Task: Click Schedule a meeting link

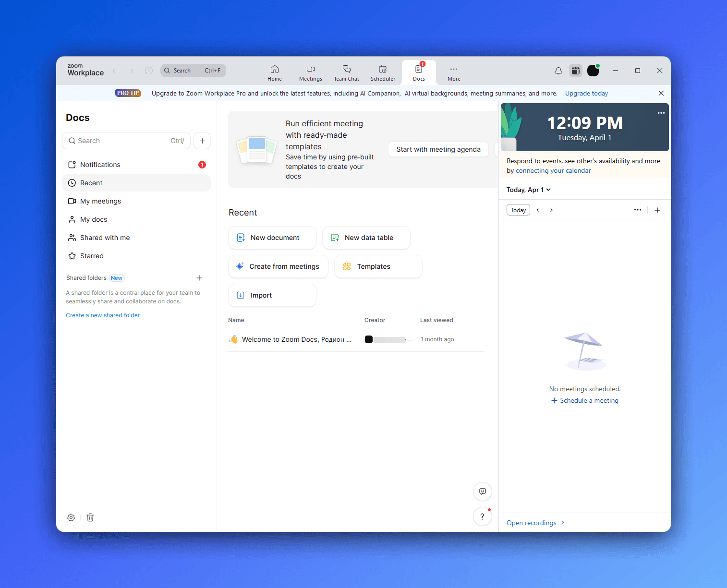Action: pyautogui.click(x=585, y=401)
